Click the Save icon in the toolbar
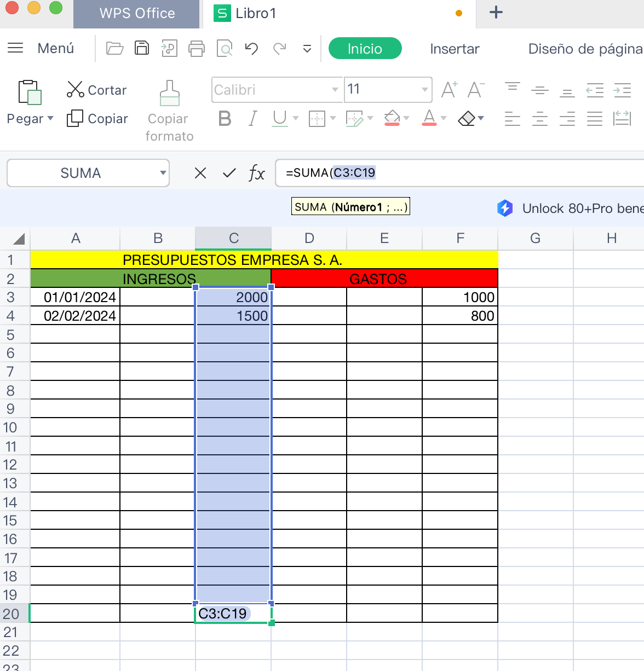 pyautogui.click(x=142, y=48)
